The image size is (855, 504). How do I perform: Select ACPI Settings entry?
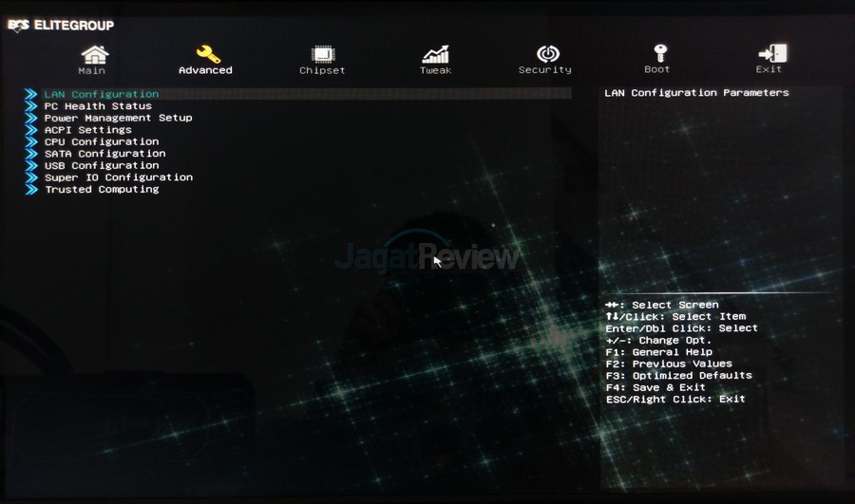click(88, 130)
